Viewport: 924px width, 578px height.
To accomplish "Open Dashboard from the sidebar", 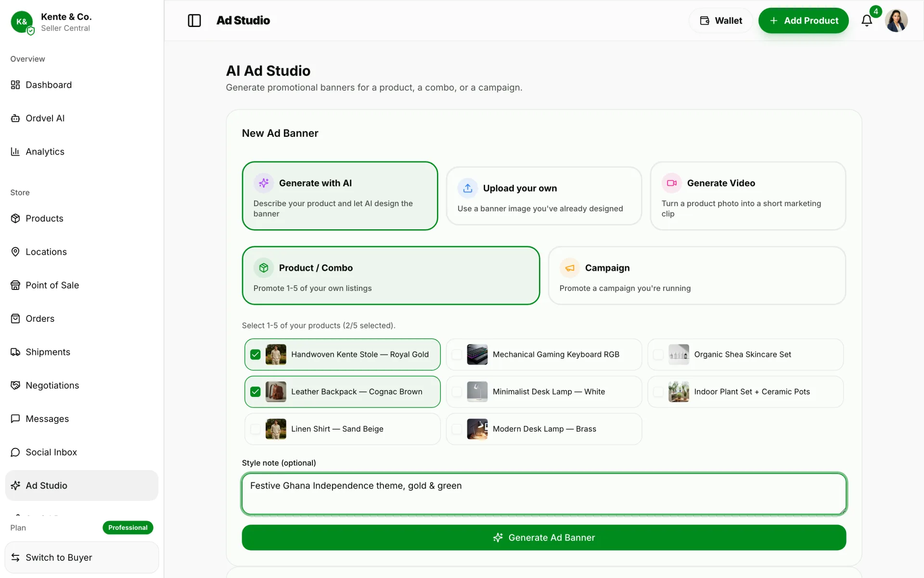I will [82, 85].
